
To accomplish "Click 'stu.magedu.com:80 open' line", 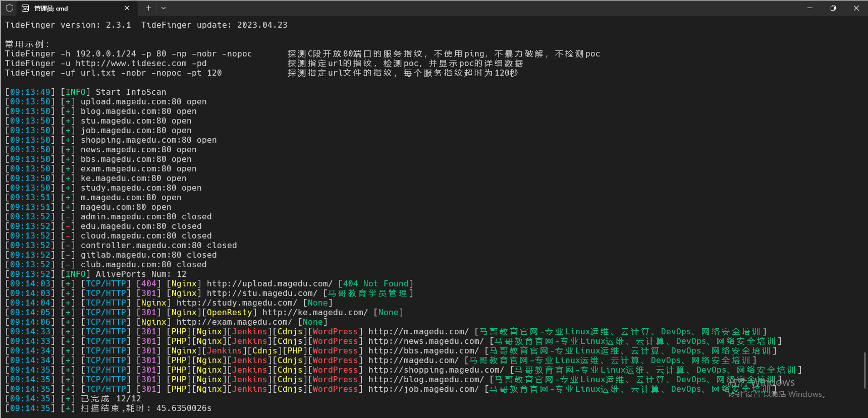I will (136, 121).
